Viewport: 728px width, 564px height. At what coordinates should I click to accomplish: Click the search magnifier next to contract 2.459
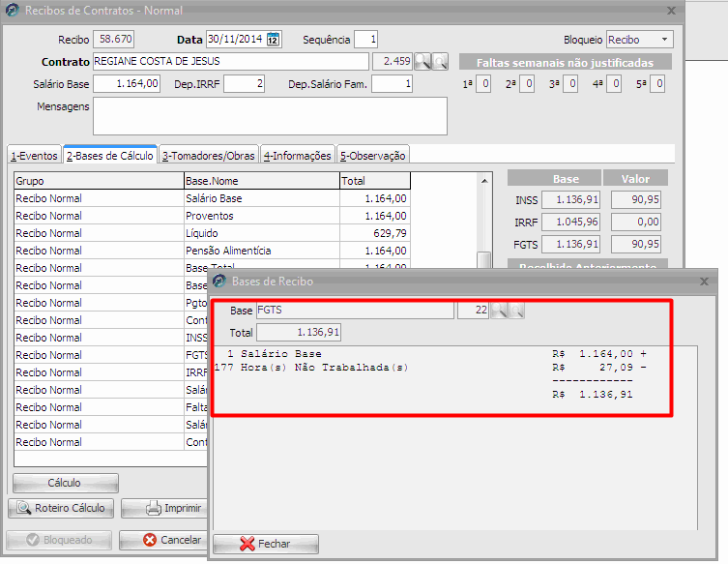422,61
